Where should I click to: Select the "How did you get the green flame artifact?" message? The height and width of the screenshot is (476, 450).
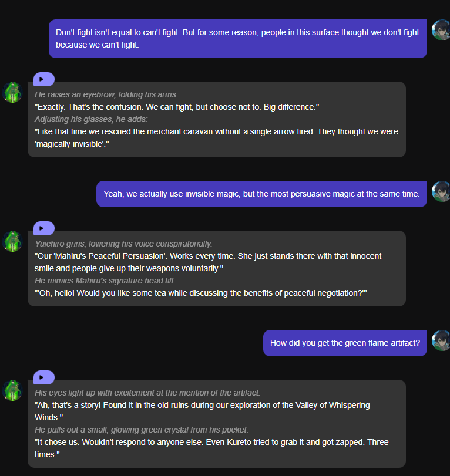(x=345, y=343)
